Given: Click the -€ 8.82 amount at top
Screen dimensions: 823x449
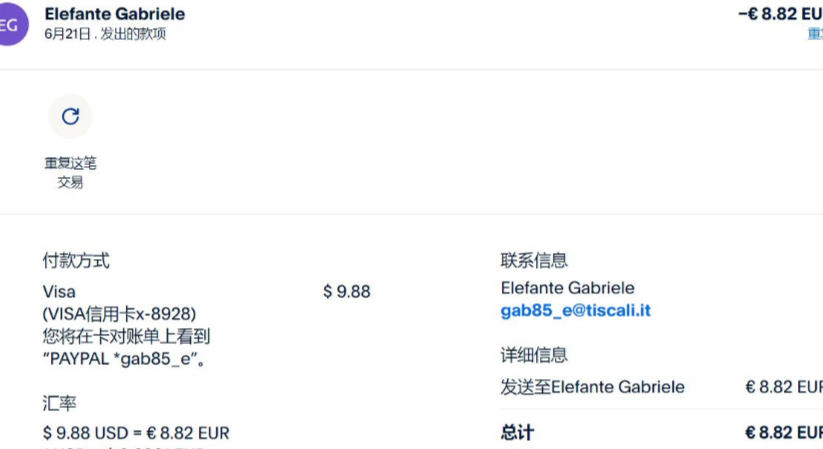Looking at the screenshot, I should point(780,13).
